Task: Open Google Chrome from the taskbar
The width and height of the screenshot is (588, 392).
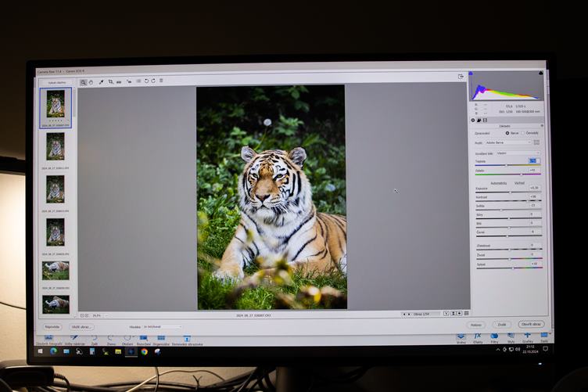Action: tap(145, 351)
